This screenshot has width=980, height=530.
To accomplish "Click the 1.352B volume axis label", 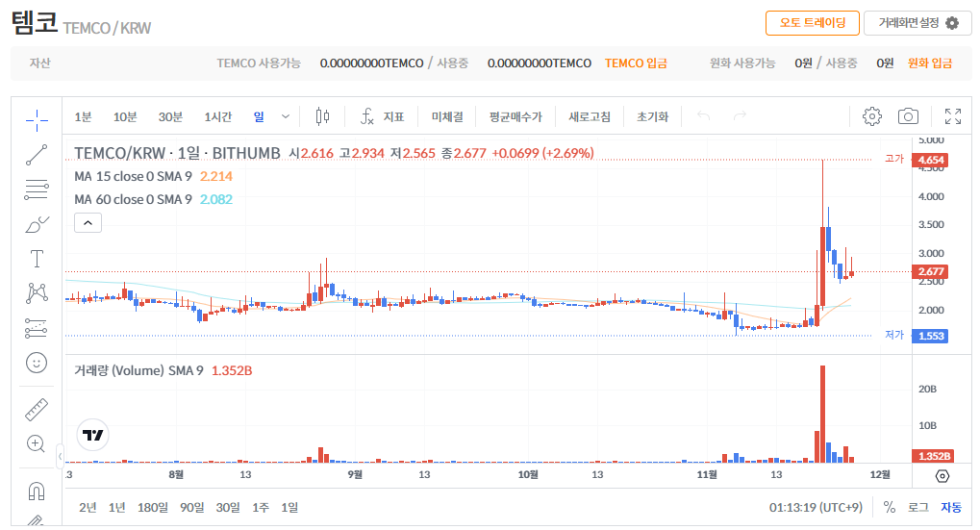I will point(934,456).
